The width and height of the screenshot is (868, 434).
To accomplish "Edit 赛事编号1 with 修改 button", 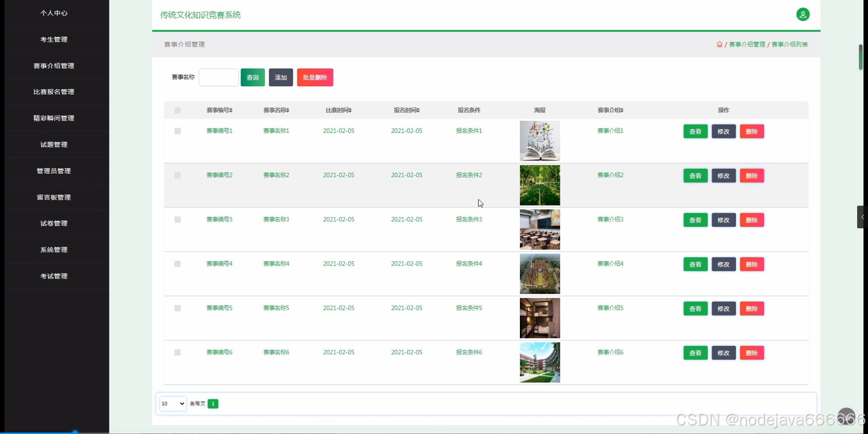I will pos(724,132).
